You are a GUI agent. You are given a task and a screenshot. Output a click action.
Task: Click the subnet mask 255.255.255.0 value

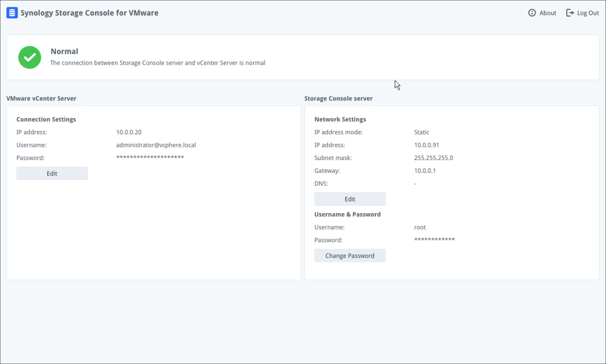(x=433, y=158)
